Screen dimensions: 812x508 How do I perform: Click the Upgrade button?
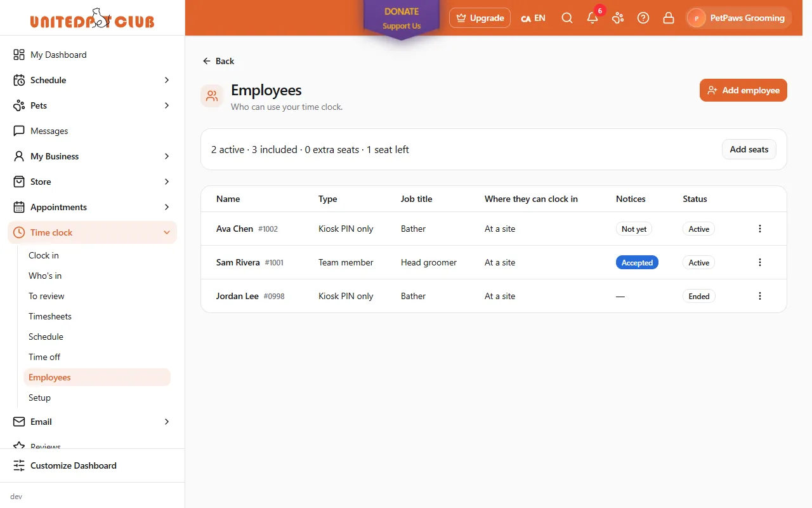point(480,18)
